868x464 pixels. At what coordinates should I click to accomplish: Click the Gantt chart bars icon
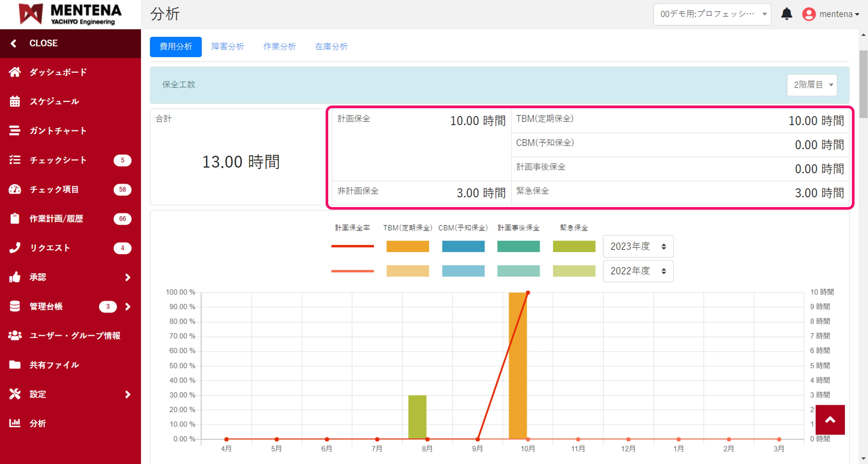tap(15, 131)
